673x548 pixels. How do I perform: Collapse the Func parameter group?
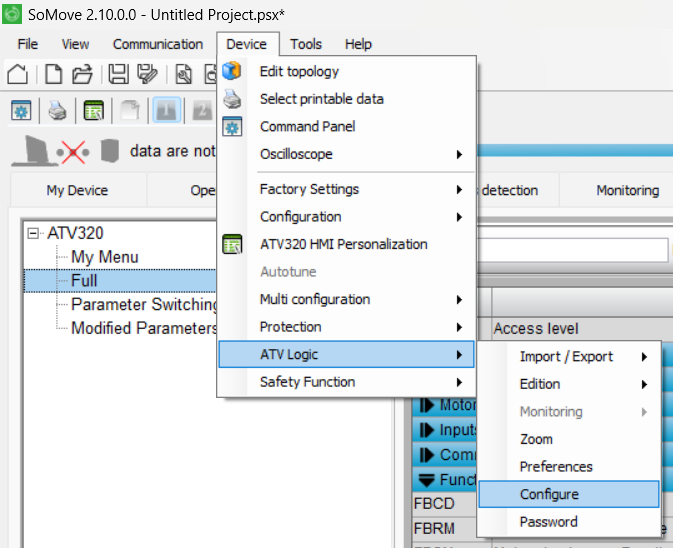pos(426,480)
